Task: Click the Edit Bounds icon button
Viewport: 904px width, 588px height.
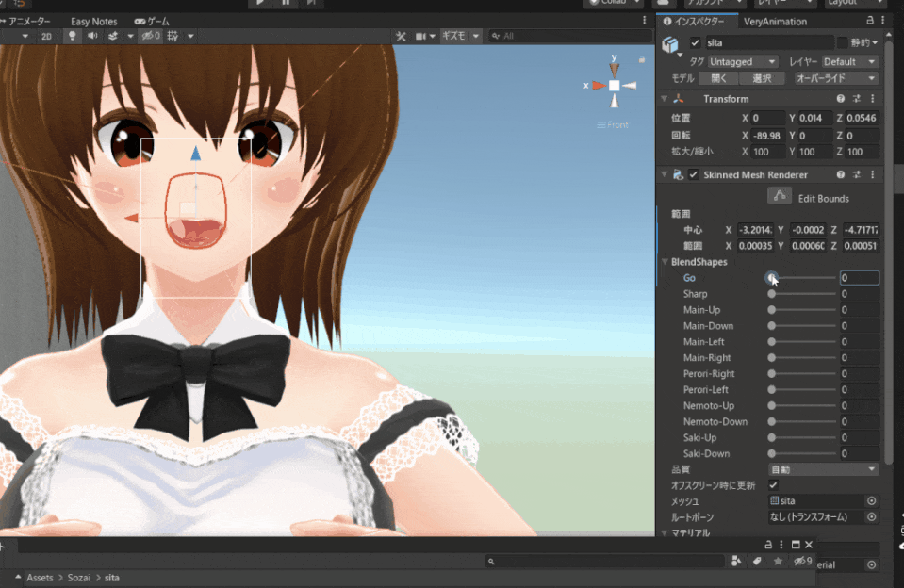Action: pyautogui.click(x=779, y=196)
